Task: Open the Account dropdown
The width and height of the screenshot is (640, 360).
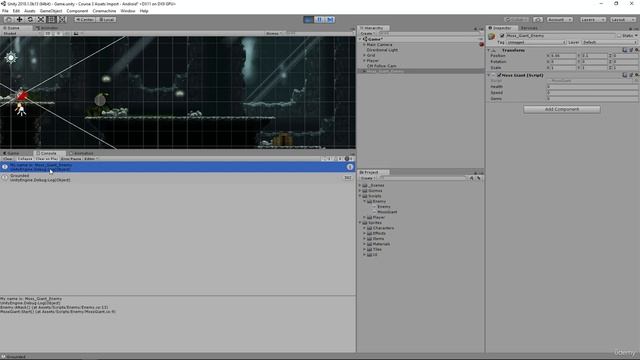Action: pos(560,19)
